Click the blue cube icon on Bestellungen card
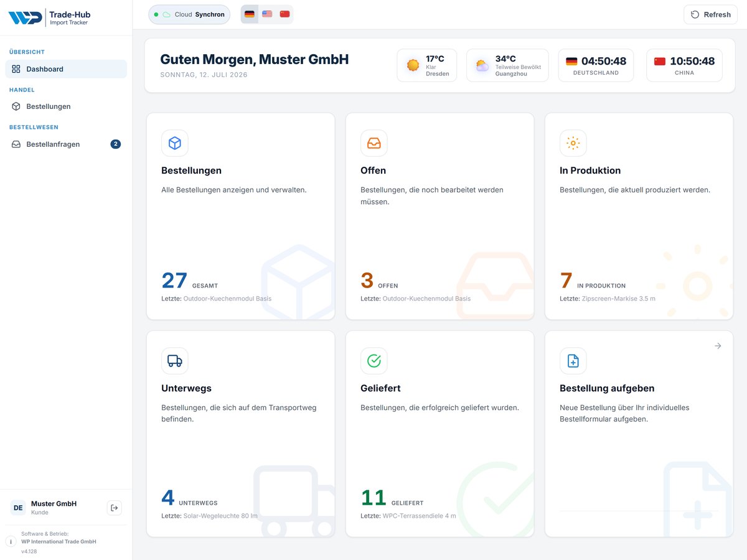The width and height of the screenshot is (747, 560). tap(175, 143)
